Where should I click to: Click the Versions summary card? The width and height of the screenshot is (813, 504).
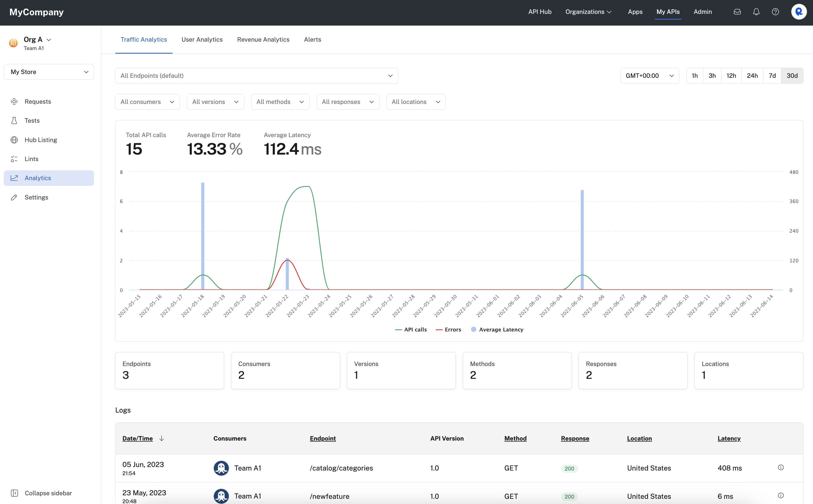(x=401, y=370)
